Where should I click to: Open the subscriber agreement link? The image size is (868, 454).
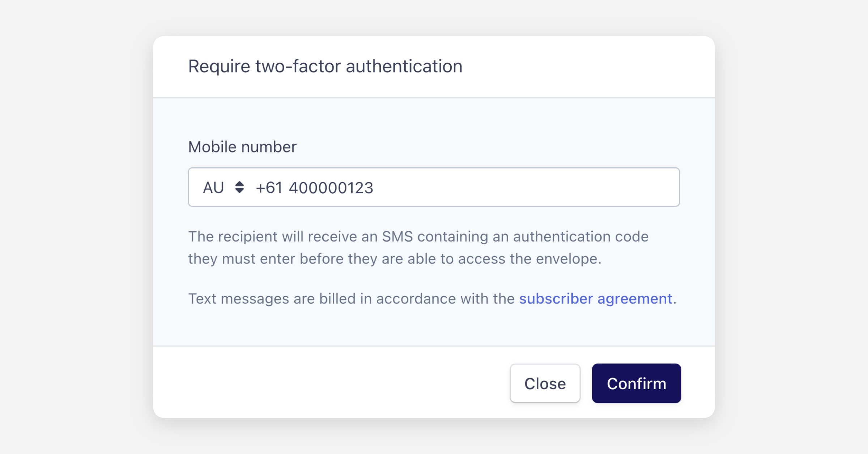click(x=595, y=299)
